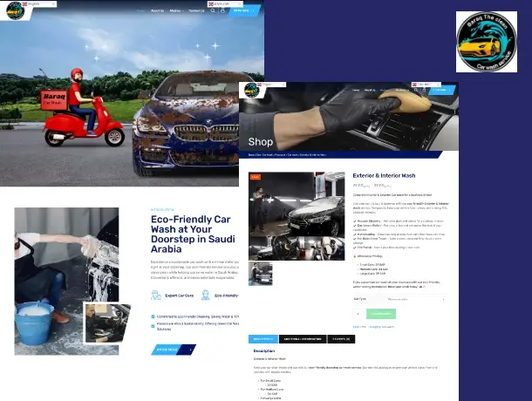The image size is (532, 401).
Task: Click the Baraq logo on the homepage header
Action: pyautogui.click(x=16, y=10)
